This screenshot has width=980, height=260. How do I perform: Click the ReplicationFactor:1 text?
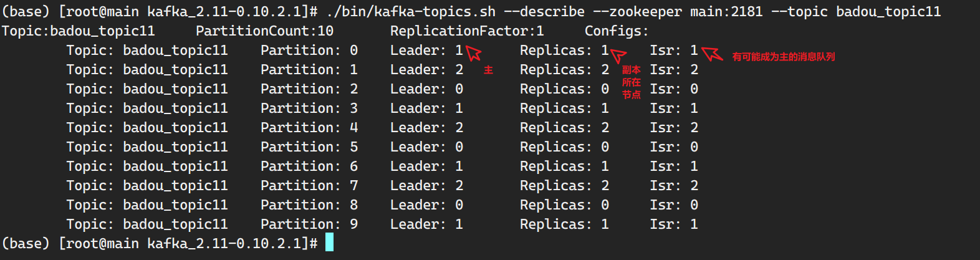(x=467, y=31)
